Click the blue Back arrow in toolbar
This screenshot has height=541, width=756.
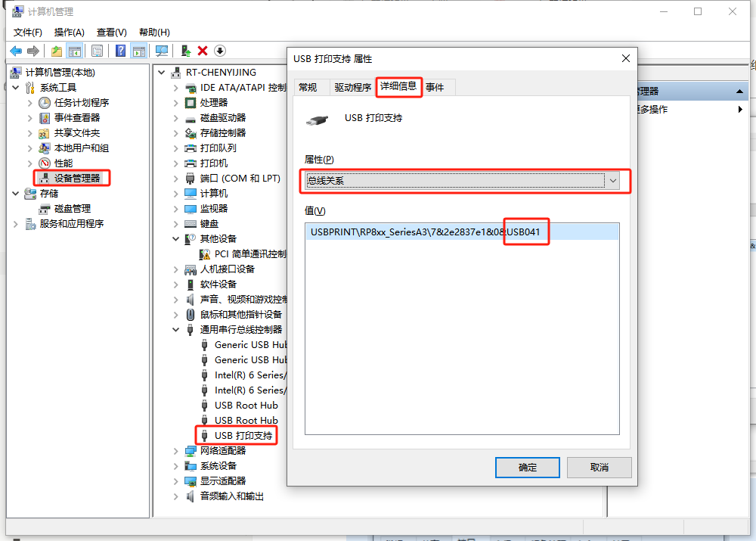click(16, 51)
